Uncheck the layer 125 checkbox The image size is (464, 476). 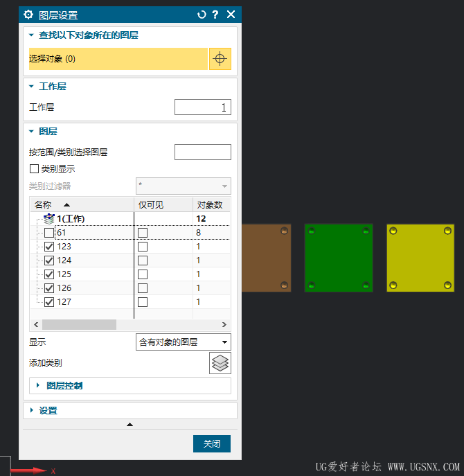pyautogui.click(x=49, y=274)
